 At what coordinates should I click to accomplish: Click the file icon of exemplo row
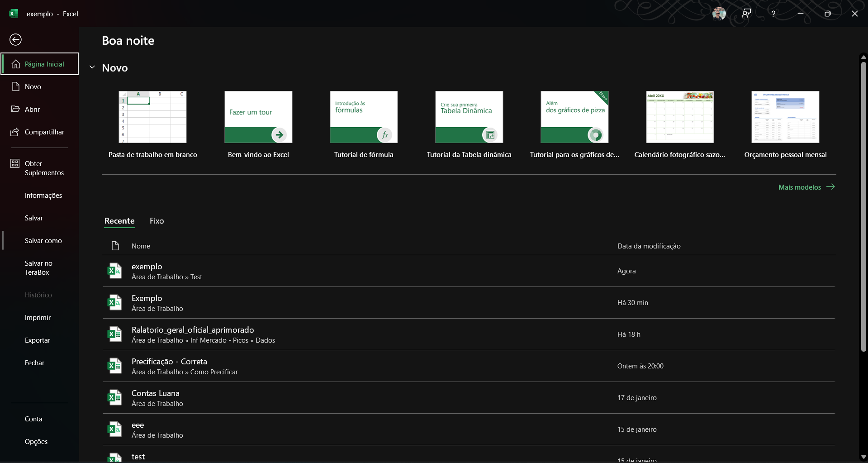[114, 271]
